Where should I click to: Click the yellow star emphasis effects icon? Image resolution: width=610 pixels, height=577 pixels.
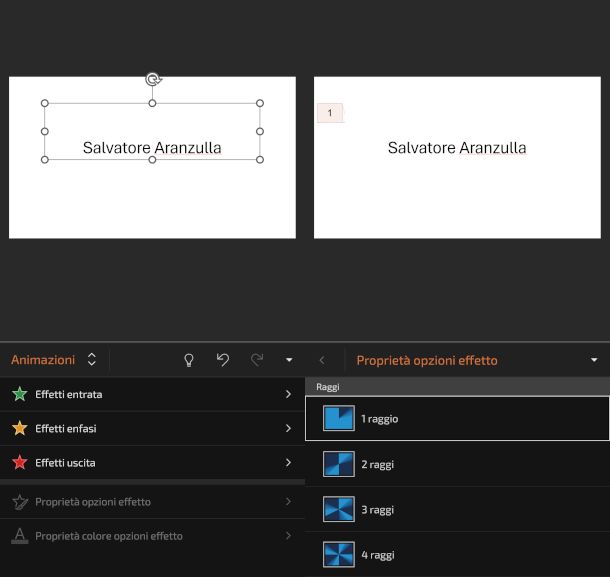[18, 429]
